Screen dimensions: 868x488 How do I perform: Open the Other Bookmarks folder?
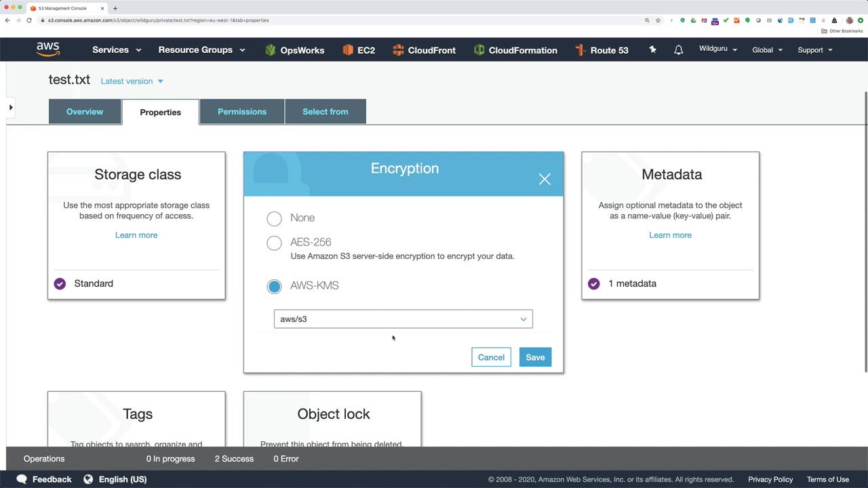(x=842, y=31)
